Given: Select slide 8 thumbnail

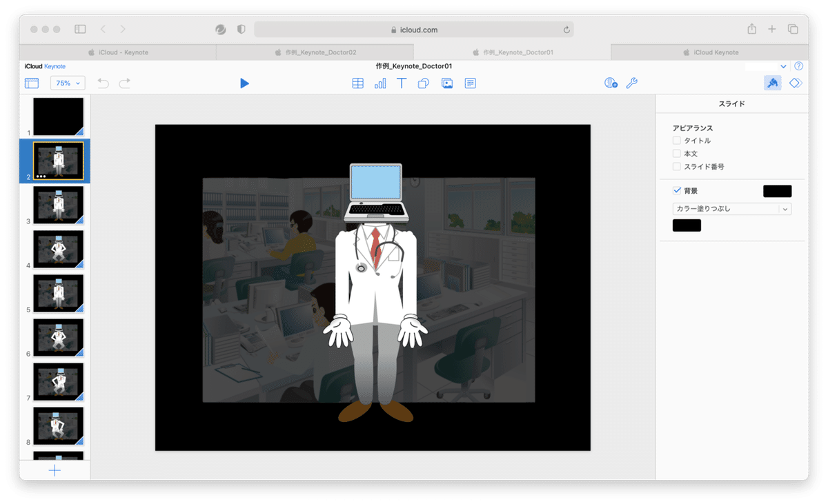Looking at the screenshot, I should tap(58, 426).
